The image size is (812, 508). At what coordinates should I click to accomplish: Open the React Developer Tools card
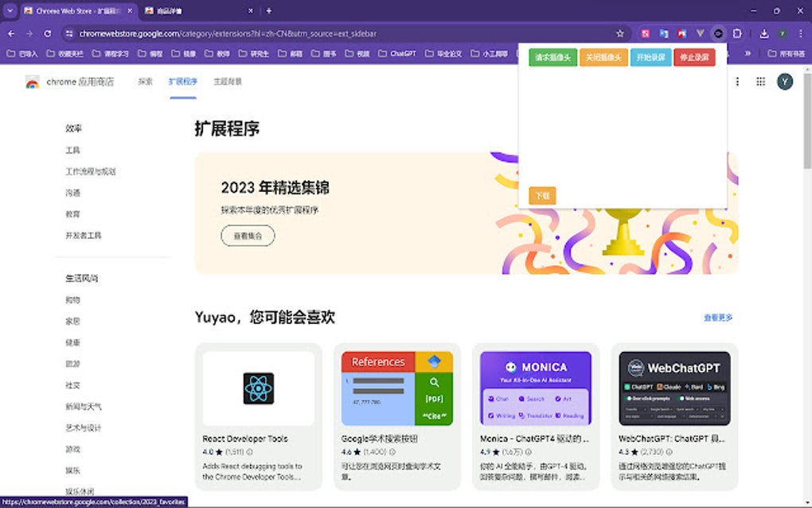click(259, 416)
